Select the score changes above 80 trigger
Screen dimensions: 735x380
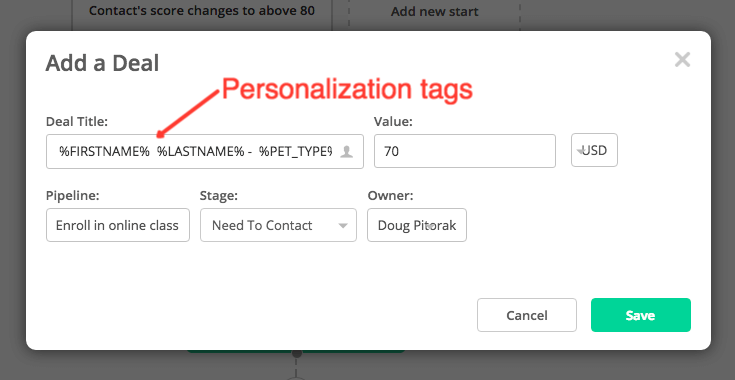pos(202,10)
